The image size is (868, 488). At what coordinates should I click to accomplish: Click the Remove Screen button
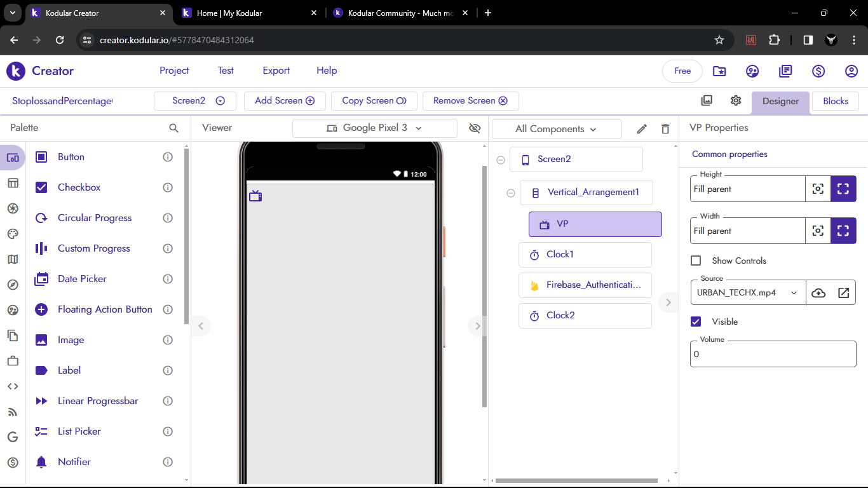click(x=470, y=100)
